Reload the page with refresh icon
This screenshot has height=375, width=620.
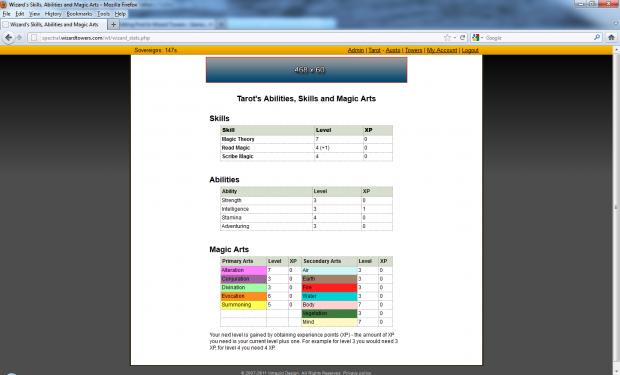[462, 38]
